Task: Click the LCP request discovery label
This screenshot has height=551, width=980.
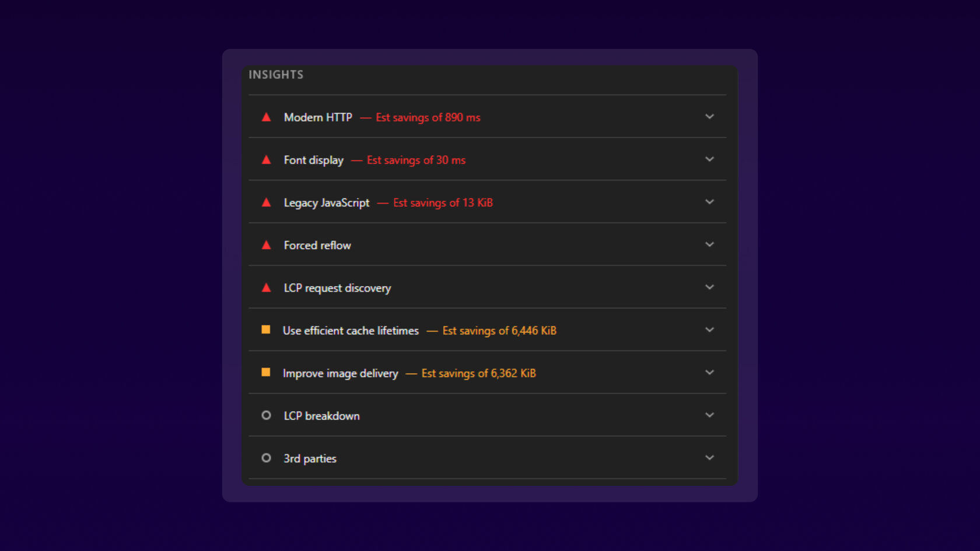Action: (337, 288)
